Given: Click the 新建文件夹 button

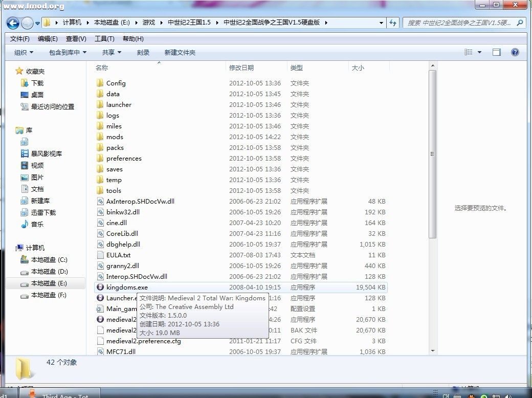Looking at the screenshot, I should point(180,52).
